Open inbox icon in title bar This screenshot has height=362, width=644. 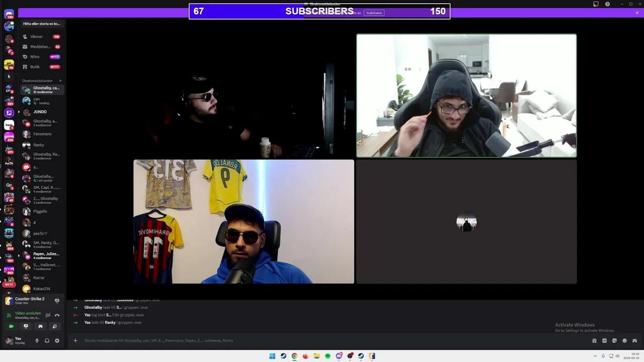coord(596,4)
